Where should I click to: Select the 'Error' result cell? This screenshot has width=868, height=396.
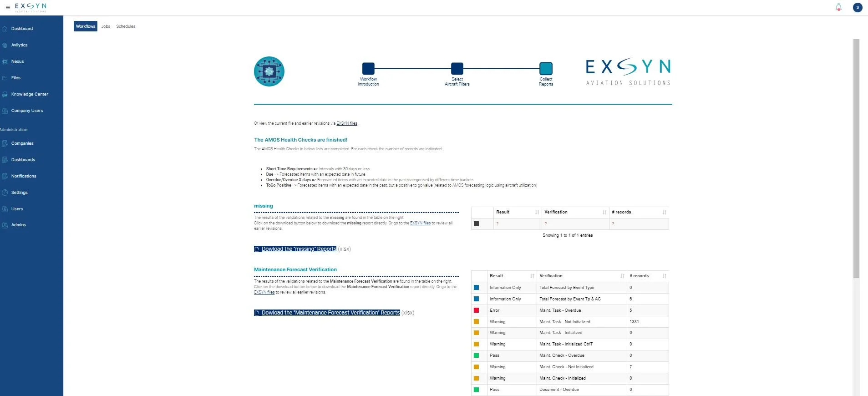pyautogui.click(x=512, y=310)
